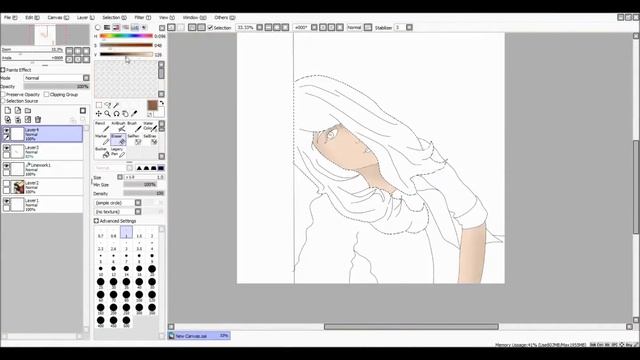Hide Layer4 with its eye icon

click(7, 130)
